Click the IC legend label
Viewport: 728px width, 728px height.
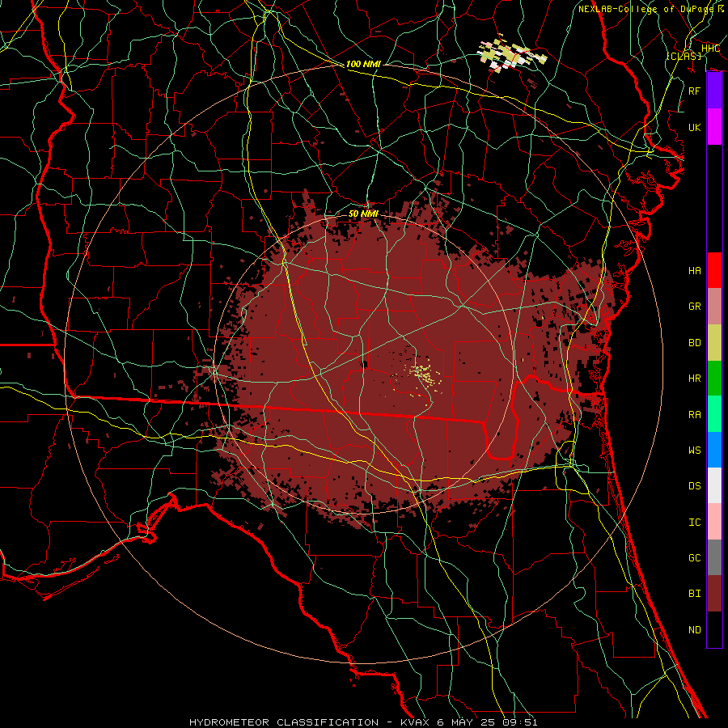coord(695,523)
